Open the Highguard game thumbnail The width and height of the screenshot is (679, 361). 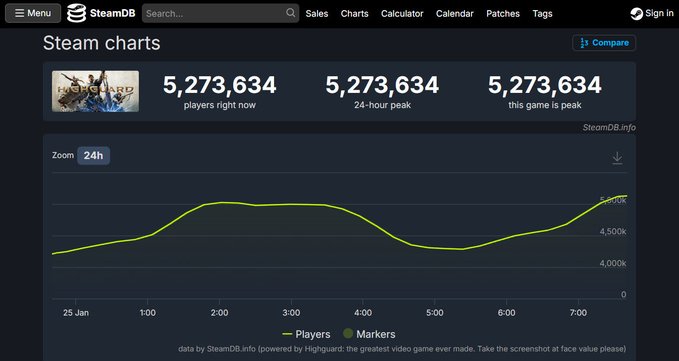[x=95, y=91]
